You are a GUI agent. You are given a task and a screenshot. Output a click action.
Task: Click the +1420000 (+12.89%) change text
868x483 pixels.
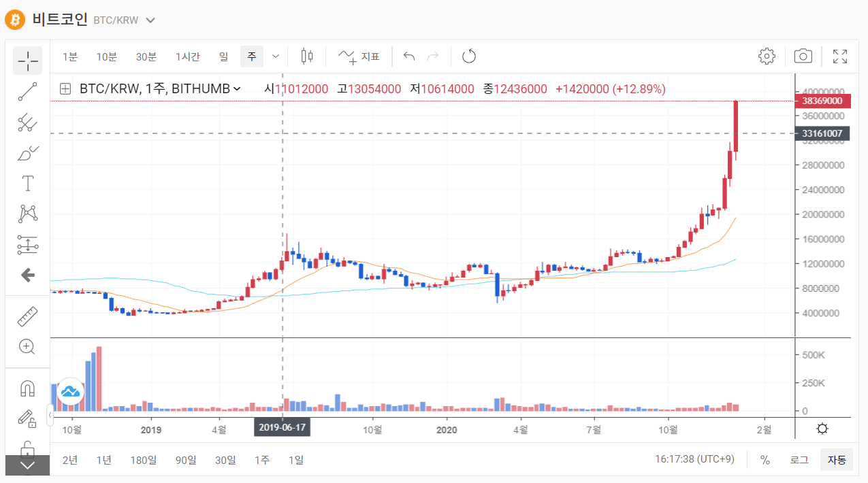[x=611, y=89]
